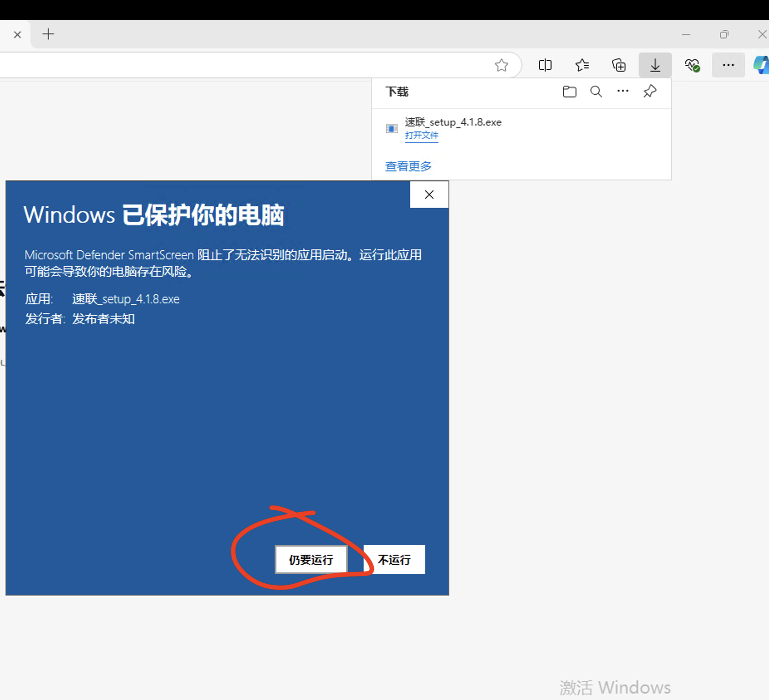Click the dialog title Windows 已保护你的电脑
The image size is (769, 700).
pyautogui.click(x=154, y=215)
